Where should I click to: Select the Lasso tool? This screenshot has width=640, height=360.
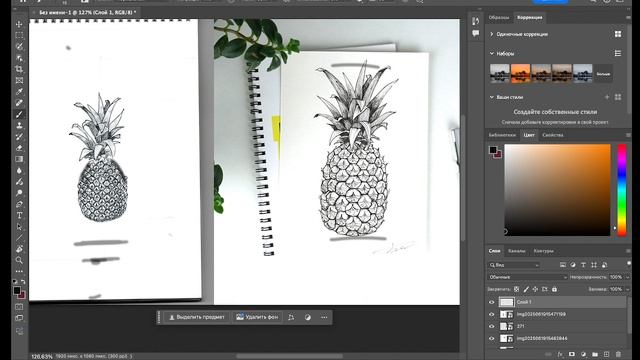pos(19,47)
